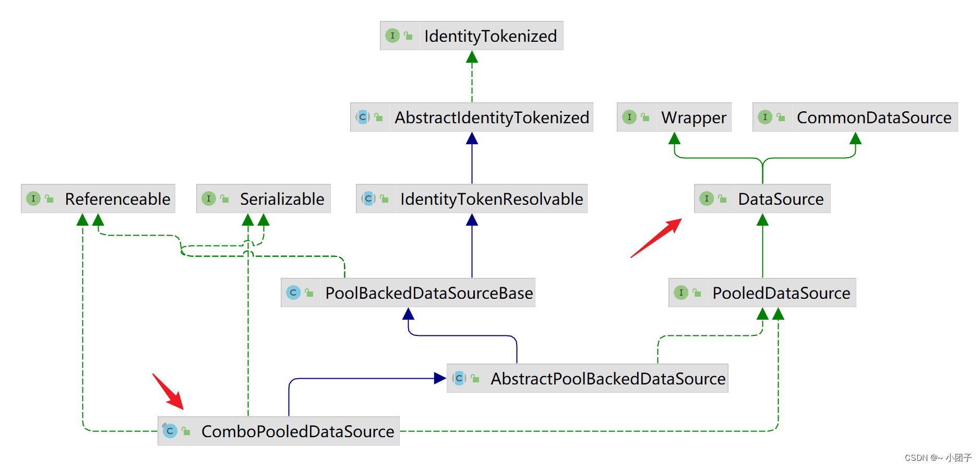This screenshot has width=980, height=467.
Task: Click the lock icon beside Serializable
Action: point(225,199)
